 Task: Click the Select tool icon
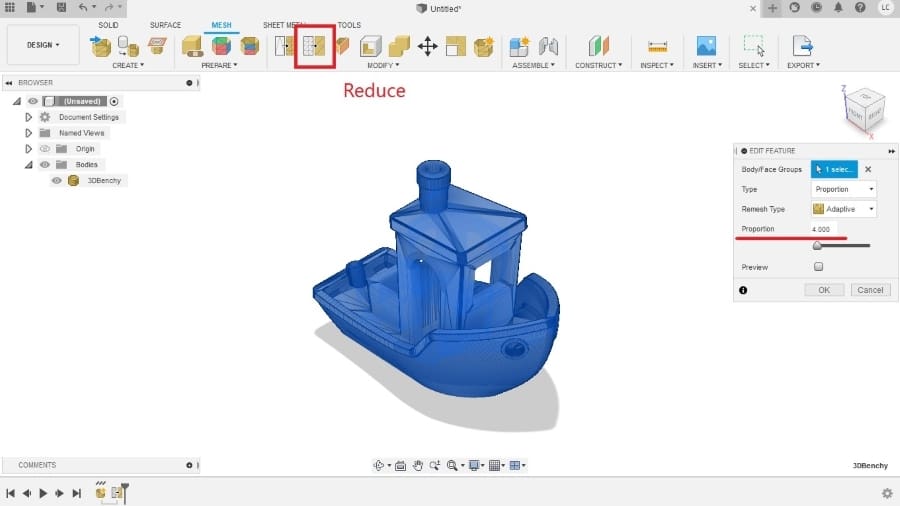[x=754, y=46]
